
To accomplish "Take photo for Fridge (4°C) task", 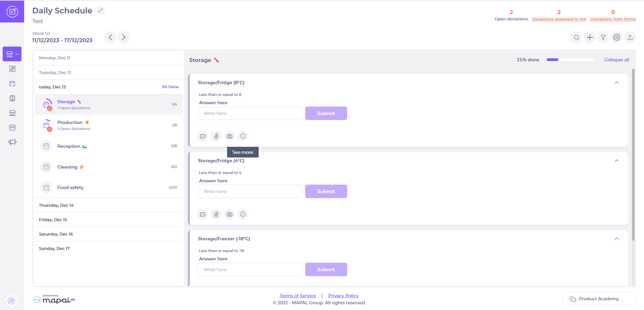I will [229, 214].
